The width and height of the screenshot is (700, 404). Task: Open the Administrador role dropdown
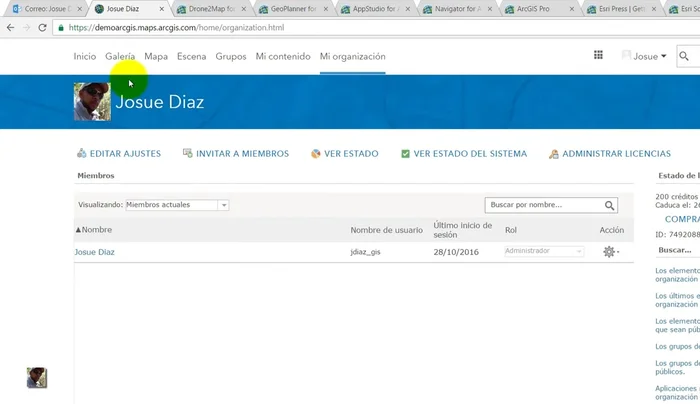point(544,251)
